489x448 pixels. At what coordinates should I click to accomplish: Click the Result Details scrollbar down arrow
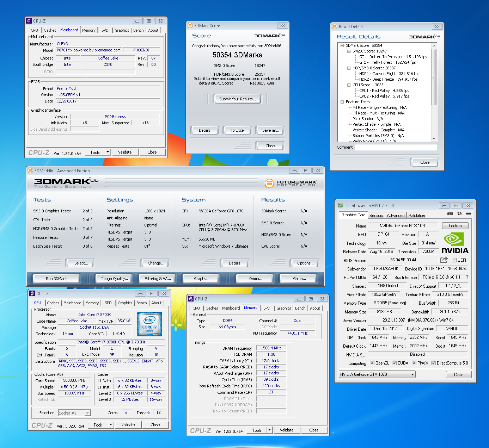tap(434, 138)
